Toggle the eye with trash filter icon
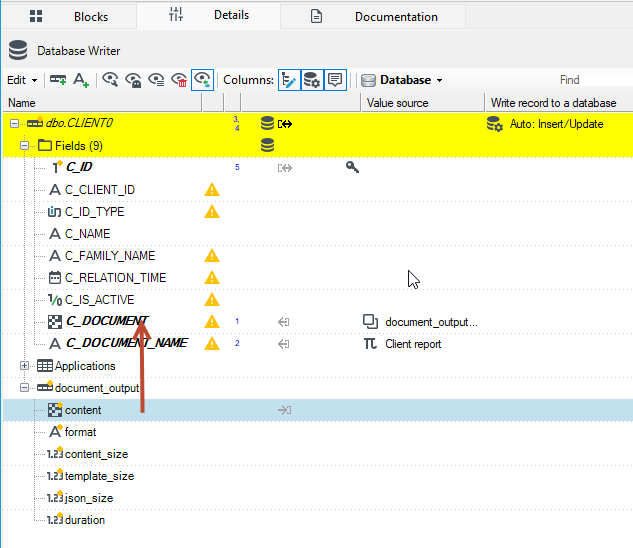 (x=179, y=80)
